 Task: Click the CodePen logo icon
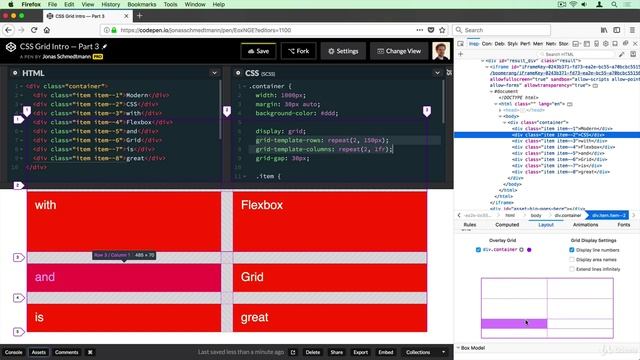[x=11, y=47]
